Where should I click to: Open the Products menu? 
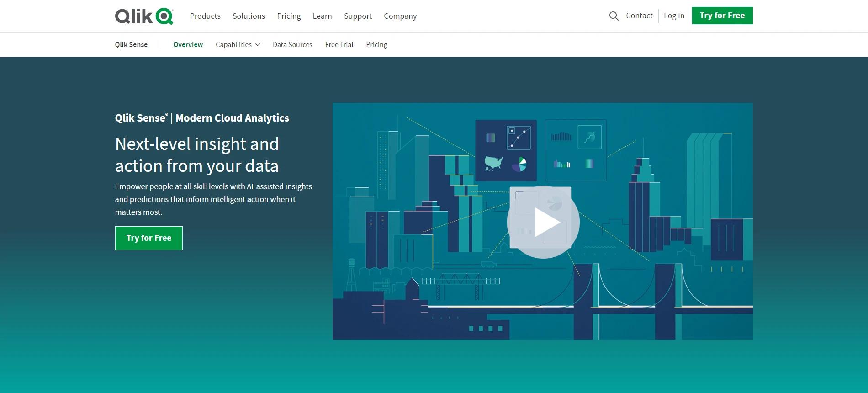click(205, 16)
